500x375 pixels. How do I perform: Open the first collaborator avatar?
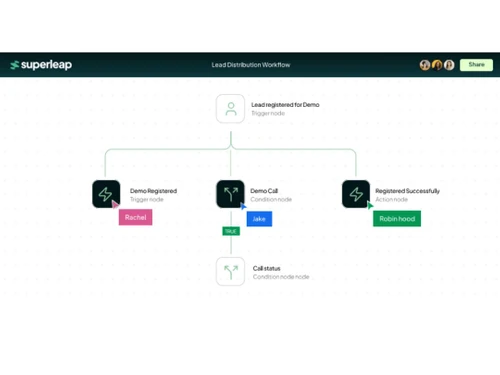click(x=425, y=65)
